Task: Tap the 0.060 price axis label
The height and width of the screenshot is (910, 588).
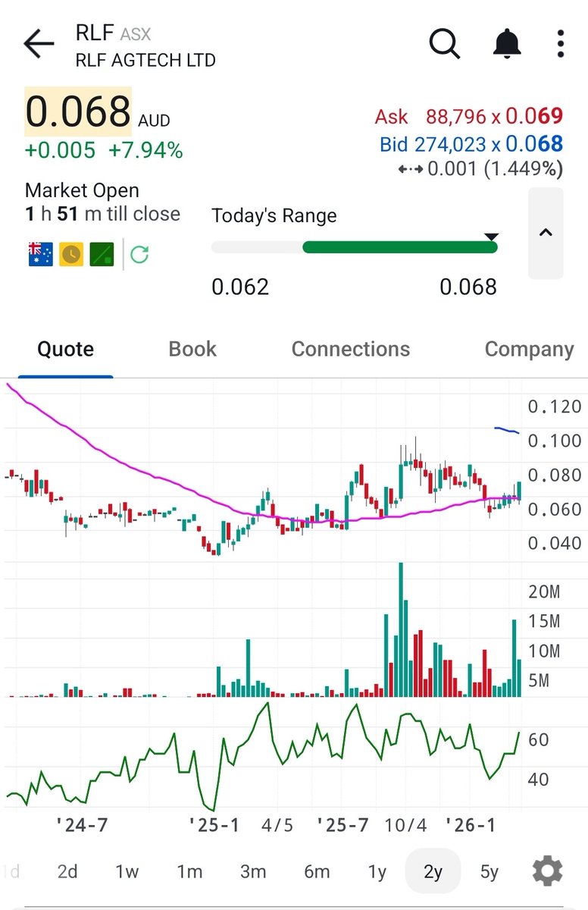Action: [555, 510]
